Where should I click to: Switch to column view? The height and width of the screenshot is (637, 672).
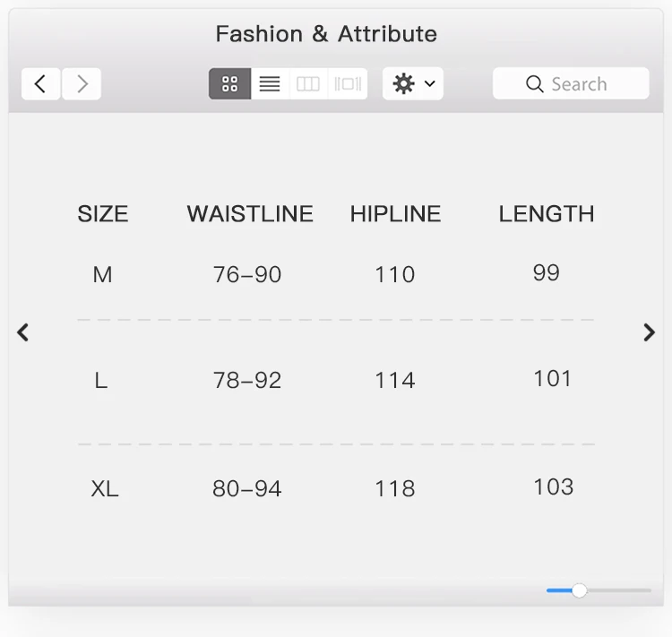[308, 84]
